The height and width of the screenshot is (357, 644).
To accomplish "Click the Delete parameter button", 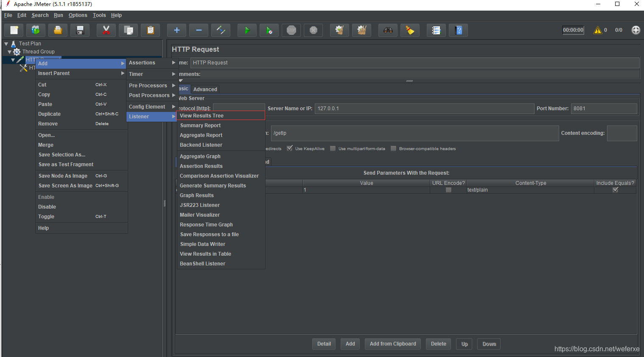I will (x=439, y=344).
